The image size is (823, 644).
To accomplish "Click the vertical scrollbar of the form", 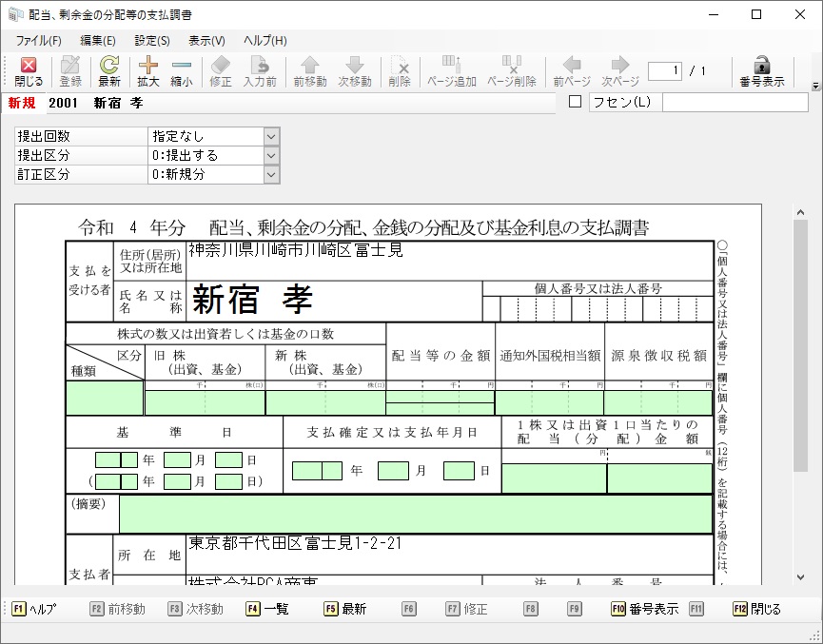I will point(800,381).
